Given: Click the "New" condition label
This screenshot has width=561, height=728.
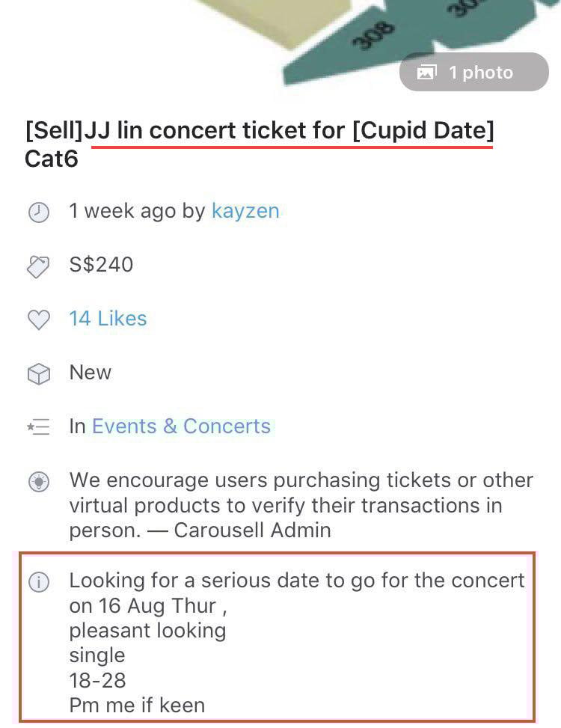Looking at the screenshot, I should [x=90, y=373].
